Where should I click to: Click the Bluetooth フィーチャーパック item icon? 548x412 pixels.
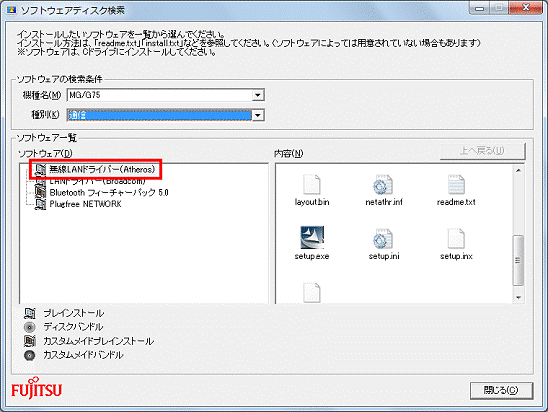pos(40,193)
